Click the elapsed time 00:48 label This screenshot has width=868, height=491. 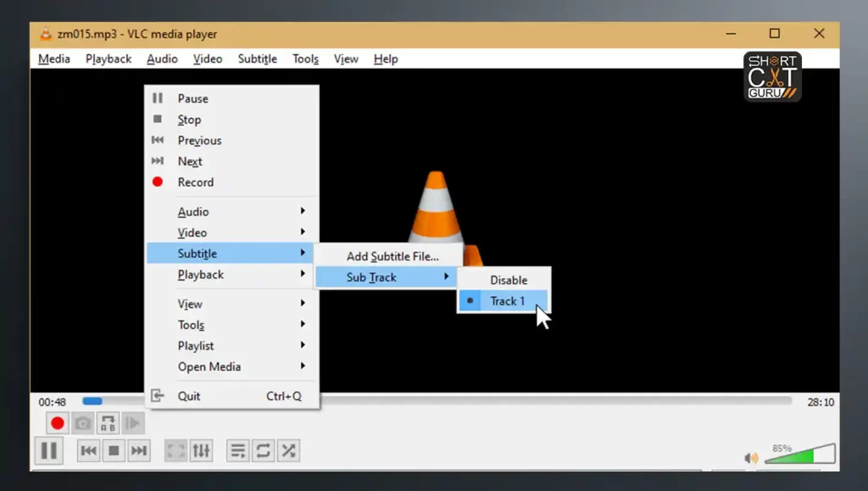point(52,402)
